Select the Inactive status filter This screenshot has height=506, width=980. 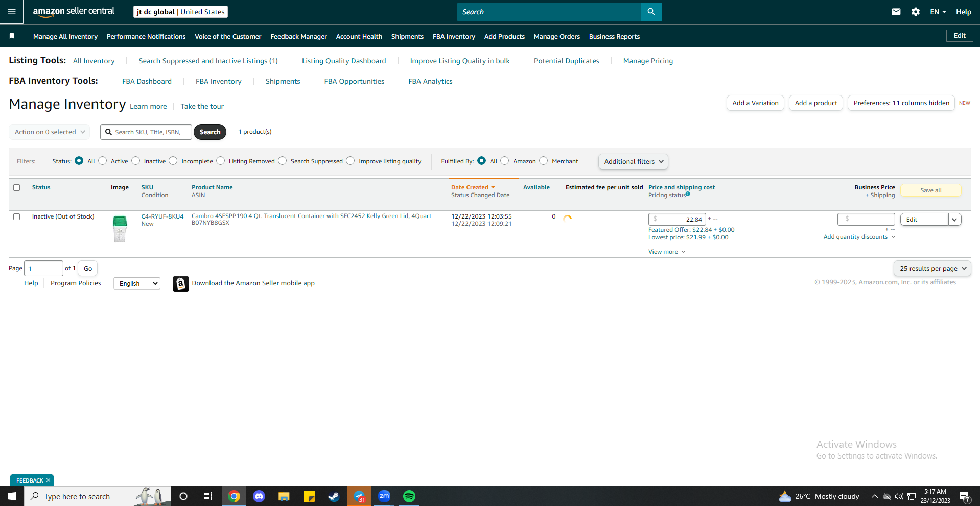(x=135, y=161)
